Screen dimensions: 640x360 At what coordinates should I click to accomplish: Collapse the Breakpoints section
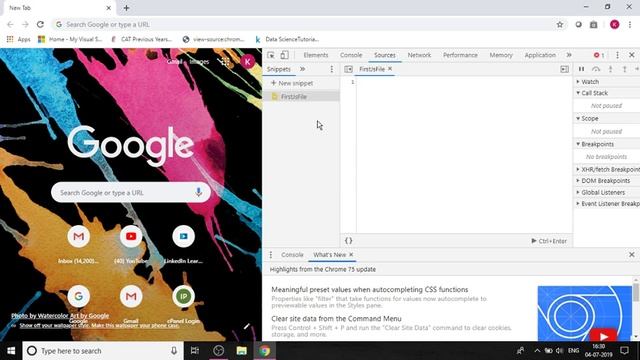click(607, 144)
